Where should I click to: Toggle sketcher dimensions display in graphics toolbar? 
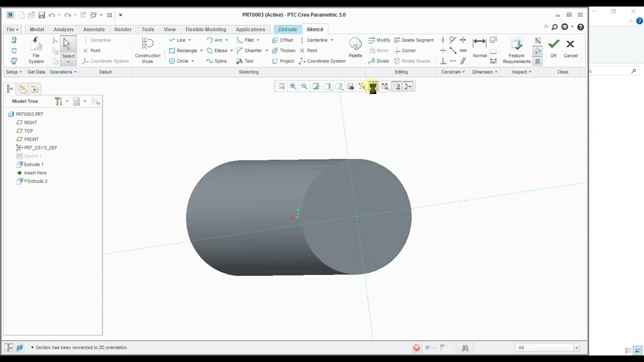(385, 86)
